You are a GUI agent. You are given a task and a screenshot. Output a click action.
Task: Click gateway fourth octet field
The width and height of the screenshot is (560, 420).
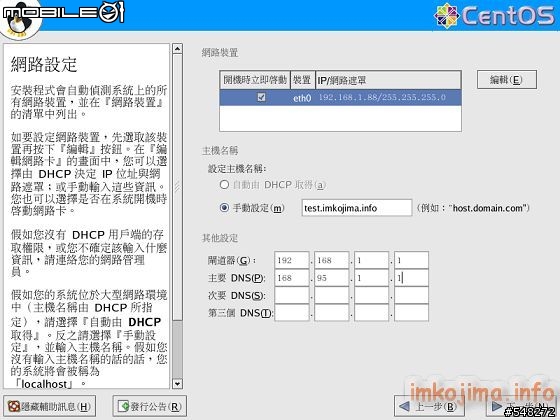pyautogui.click(x=411, y=260)
